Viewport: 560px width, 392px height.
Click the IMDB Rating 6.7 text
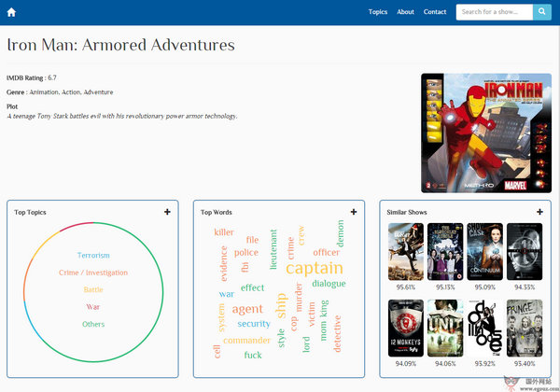(x=32, y=77)
